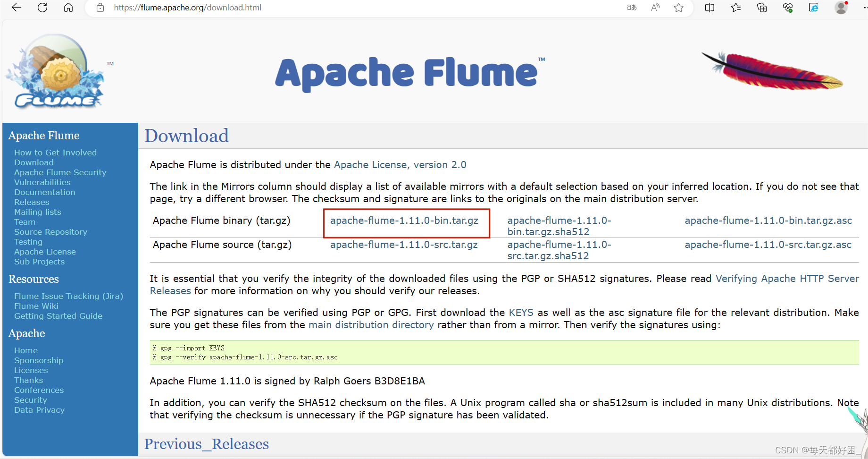
Task: Open Flume Issue Tracking (Jira)
Action: click(x=68, y=296)
